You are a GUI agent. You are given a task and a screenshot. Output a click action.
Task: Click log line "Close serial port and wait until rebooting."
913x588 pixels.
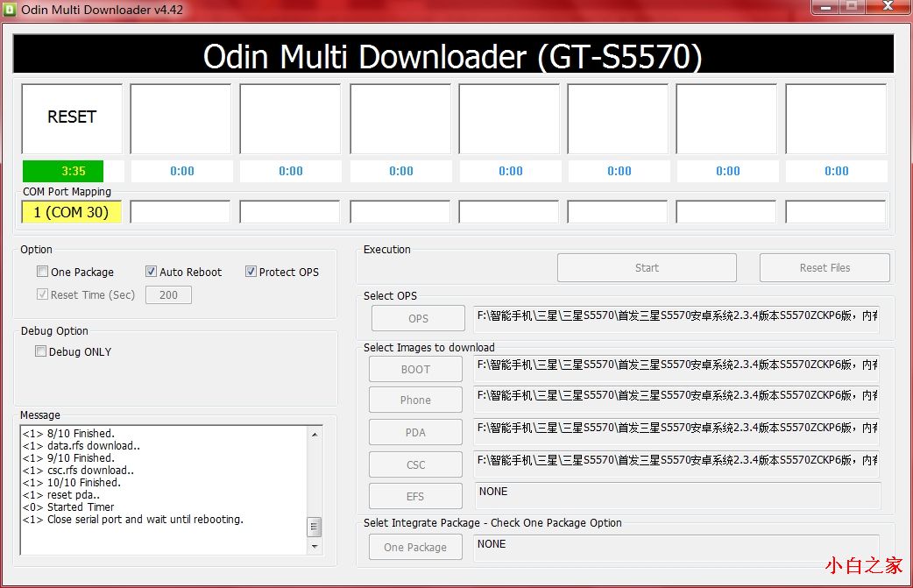[x=145, y=520]
